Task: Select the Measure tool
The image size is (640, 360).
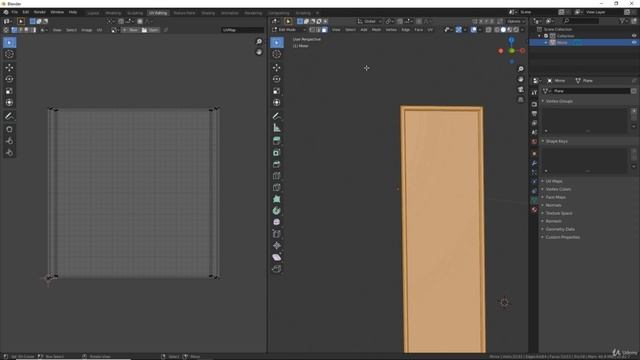Action: 277,128
